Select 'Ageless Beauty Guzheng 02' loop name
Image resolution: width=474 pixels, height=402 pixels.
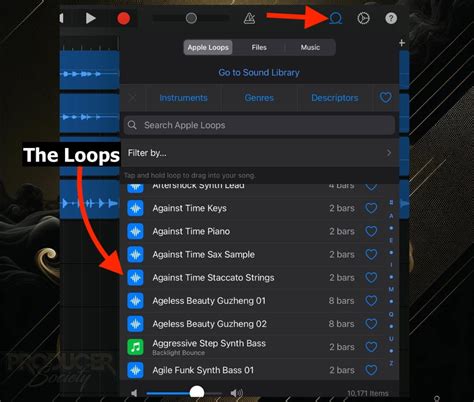pos(209,324)
